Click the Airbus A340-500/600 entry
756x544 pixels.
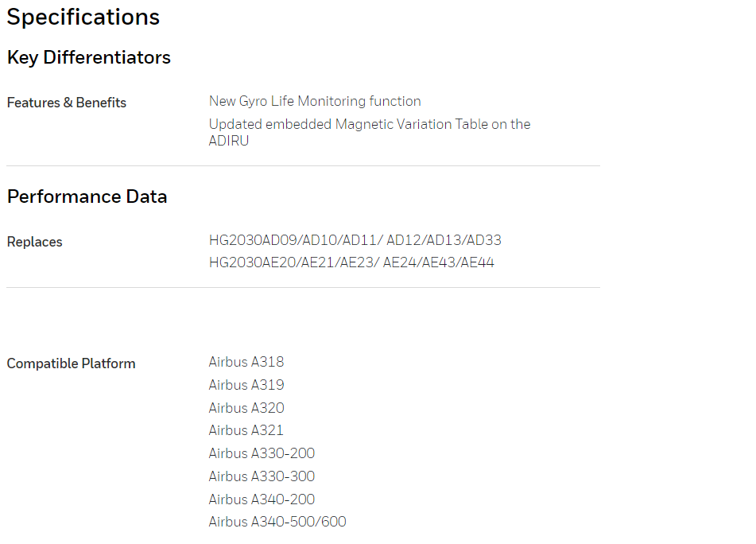[x=277, y=522]
